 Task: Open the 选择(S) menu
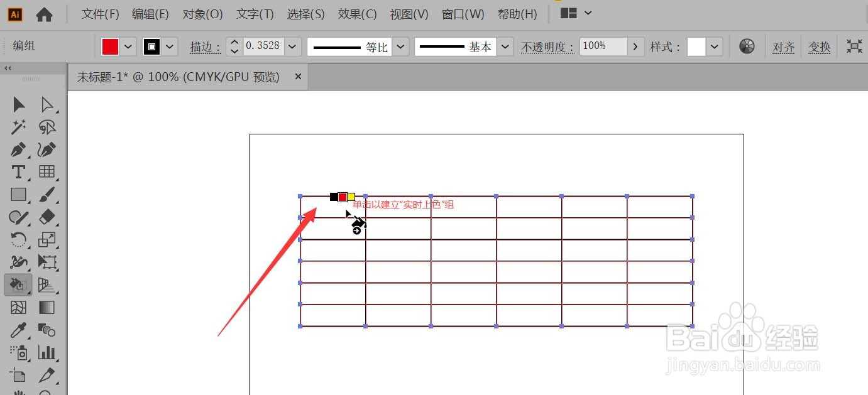click(306, 14)
